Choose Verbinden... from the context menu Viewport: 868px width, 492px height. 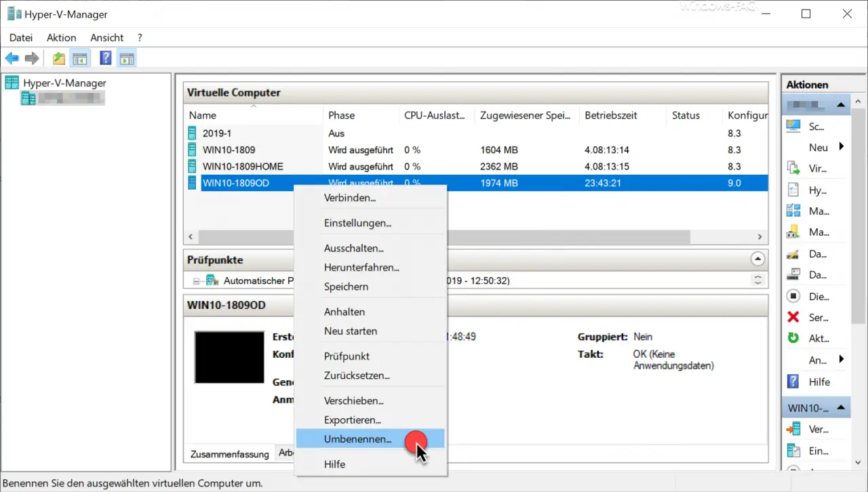370,198
